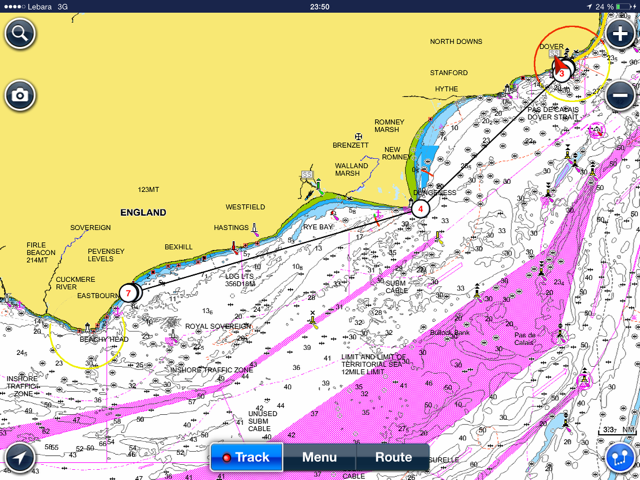Viewport: 640px width, 480px height.
Task: Zoom in with the plus button
Action: point(620,33)
